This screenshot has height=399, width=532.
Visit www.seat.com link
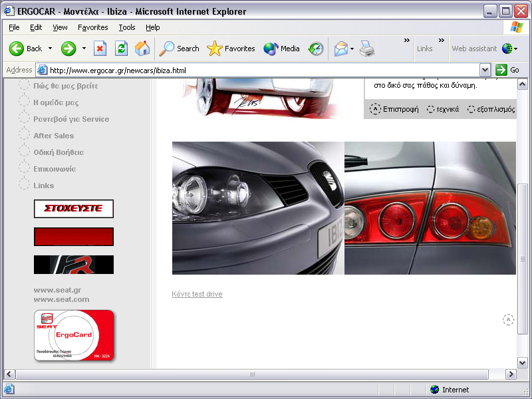pyautogui.click(x=61, y=300)
